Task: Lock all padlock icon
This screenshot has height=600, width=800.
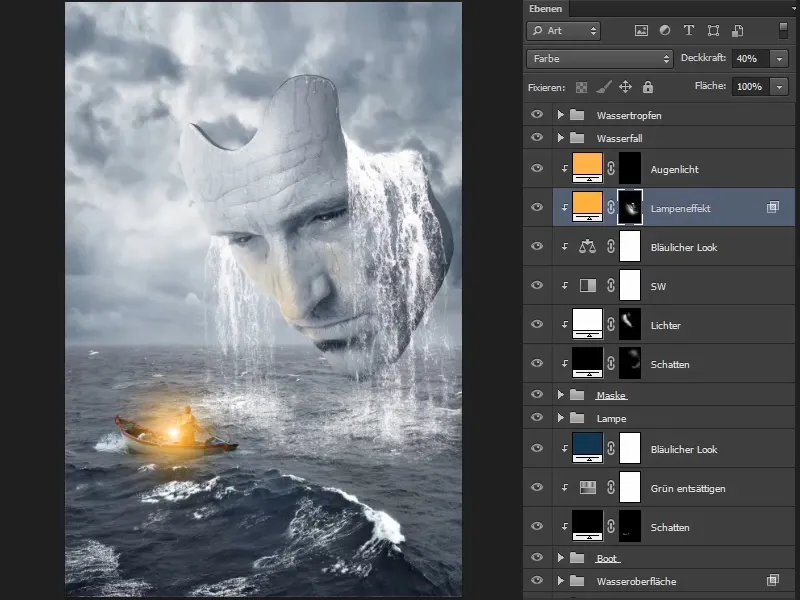Action: [648, 87]
